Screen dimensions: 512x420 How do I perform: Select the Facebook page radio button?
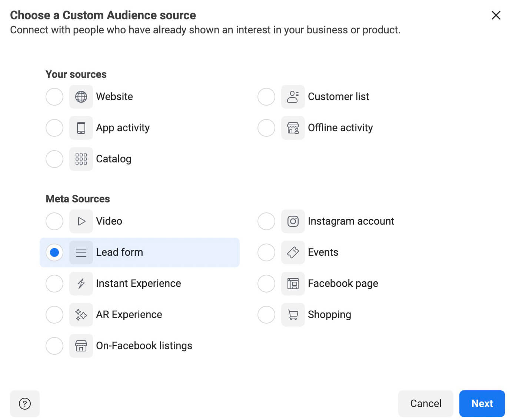pyautogui.click(x=266, y=284)
